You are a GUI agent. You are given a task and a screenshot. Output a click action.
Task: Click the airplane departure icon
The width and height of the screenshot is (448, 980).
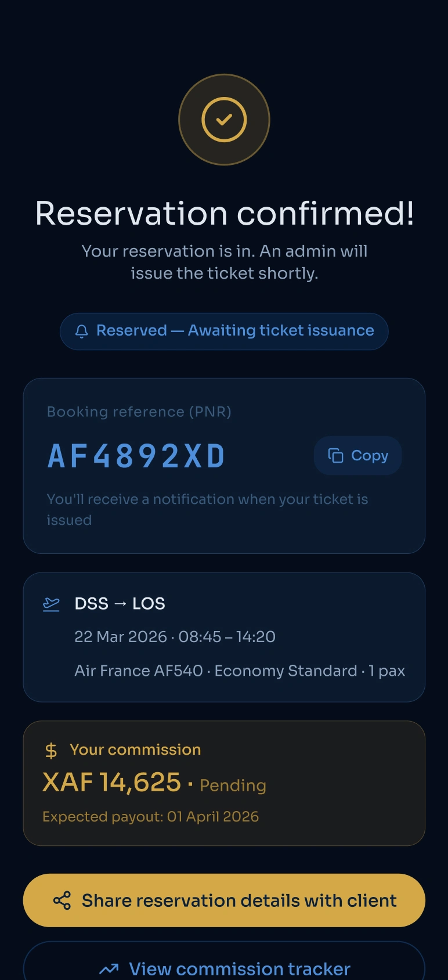52,604
